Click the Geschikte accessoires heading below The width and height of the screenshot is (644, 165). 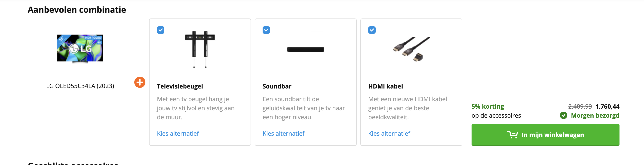click(x=73, y=164)
